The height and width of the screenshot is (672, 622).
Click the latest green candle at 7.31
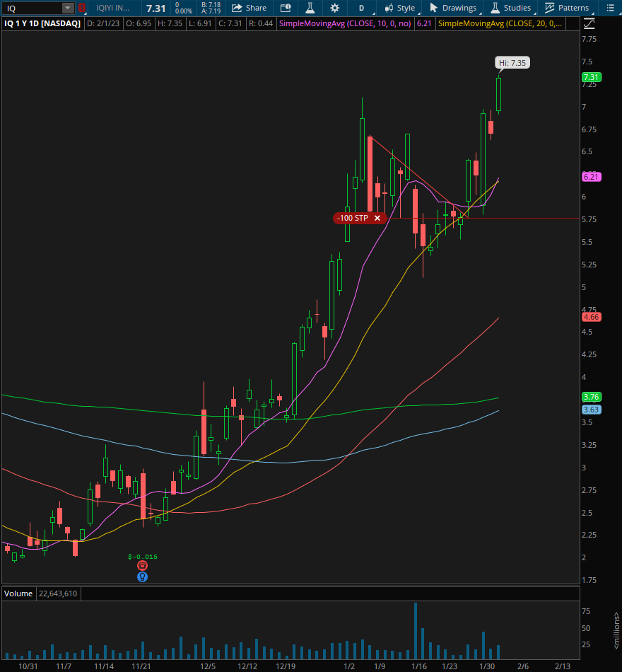click(498, 94)
